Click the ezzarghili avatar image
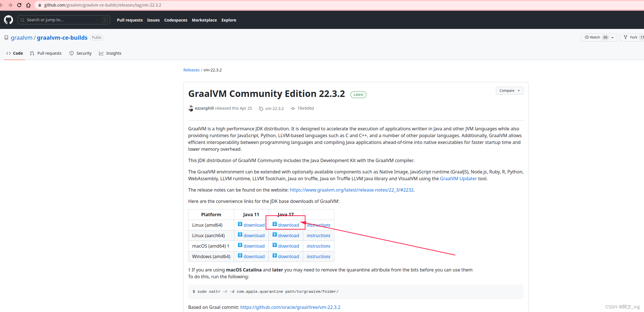Image resolution: width=644 pixels, height=312 pixels. click(191, 109)
